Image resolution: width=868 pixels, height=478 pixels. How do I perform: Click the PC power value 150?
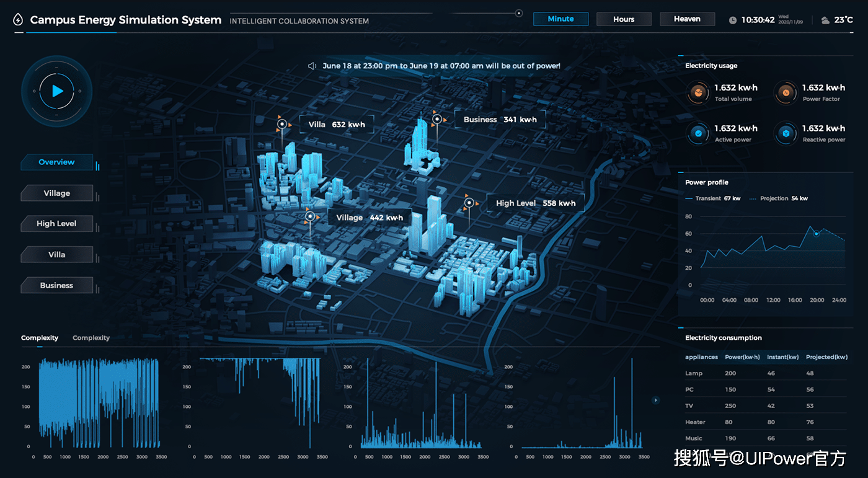(730, 389)
